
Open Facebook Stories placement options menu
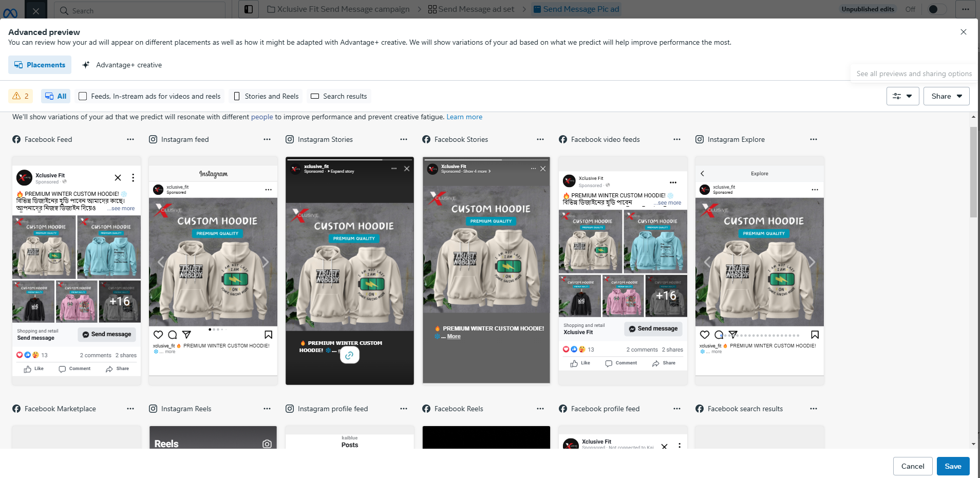pos(540,139)
